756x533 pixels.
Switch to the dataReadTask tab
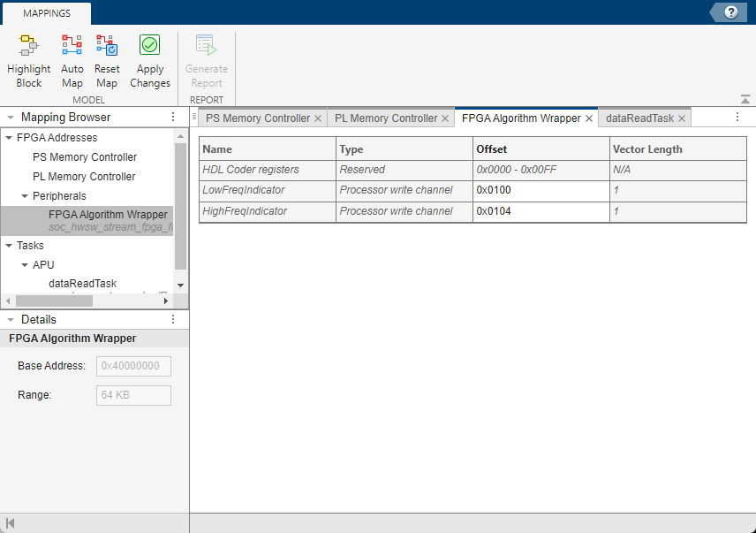point(639,118)
